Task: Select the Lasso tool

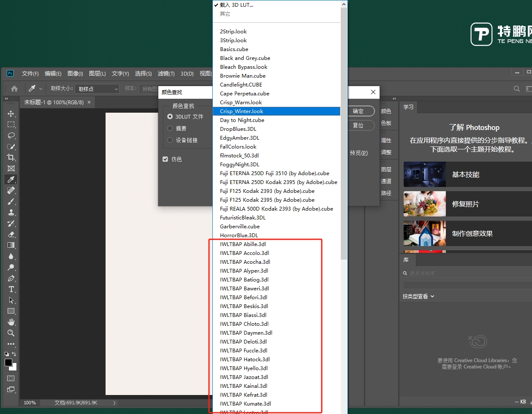Action: point(11,135)
